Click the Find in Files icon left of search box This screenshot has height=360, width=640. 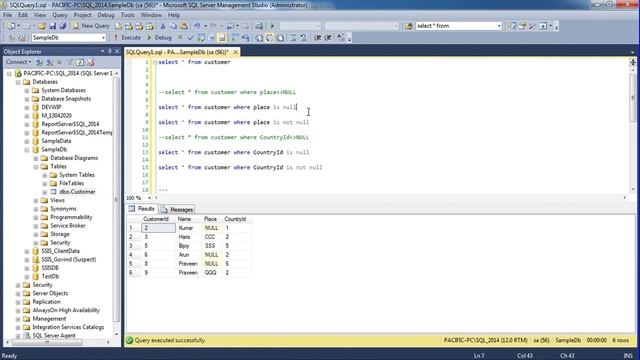[x=408, y=26]
